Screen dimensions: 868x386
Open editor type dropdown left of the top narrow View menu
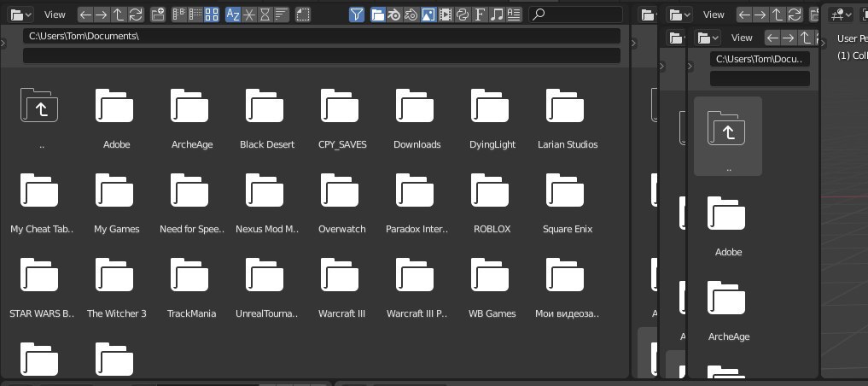point(679,15)
